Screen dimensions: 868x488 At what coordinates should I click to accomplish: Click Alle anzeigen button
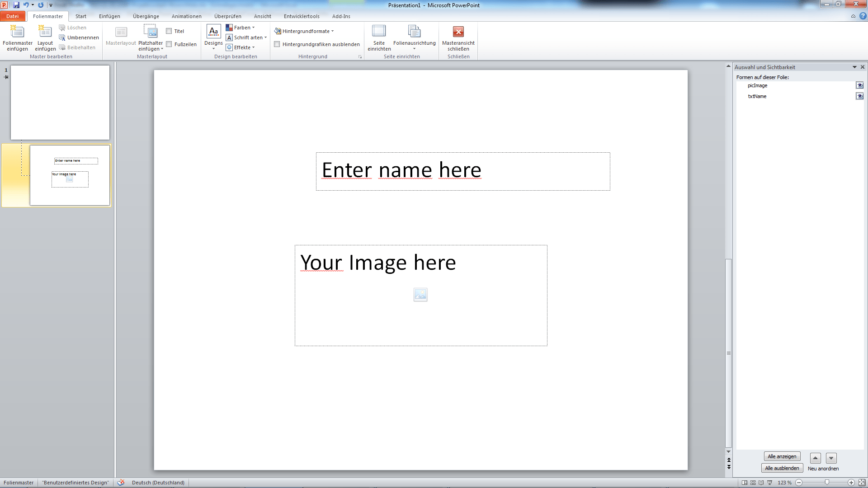pos(782,456)
